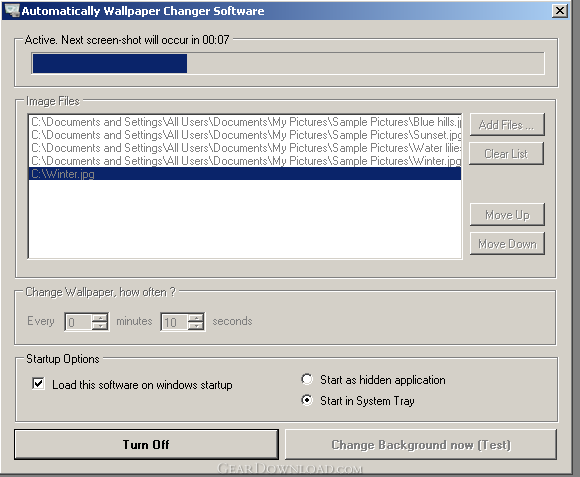Click inside the seconds input field
This screenshot has height=477, width=580.
click(175, 322)
